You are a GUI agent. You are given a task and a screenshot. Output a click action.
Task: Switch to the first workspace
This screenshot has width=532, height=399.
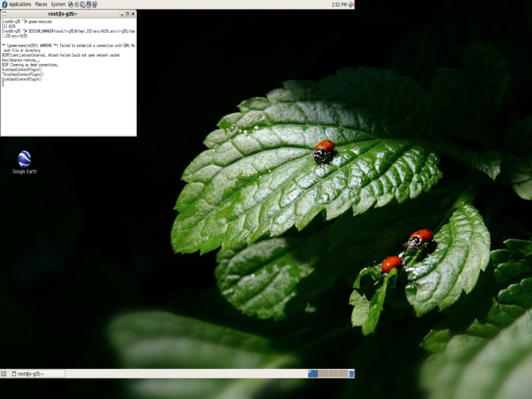click(313, 374)
